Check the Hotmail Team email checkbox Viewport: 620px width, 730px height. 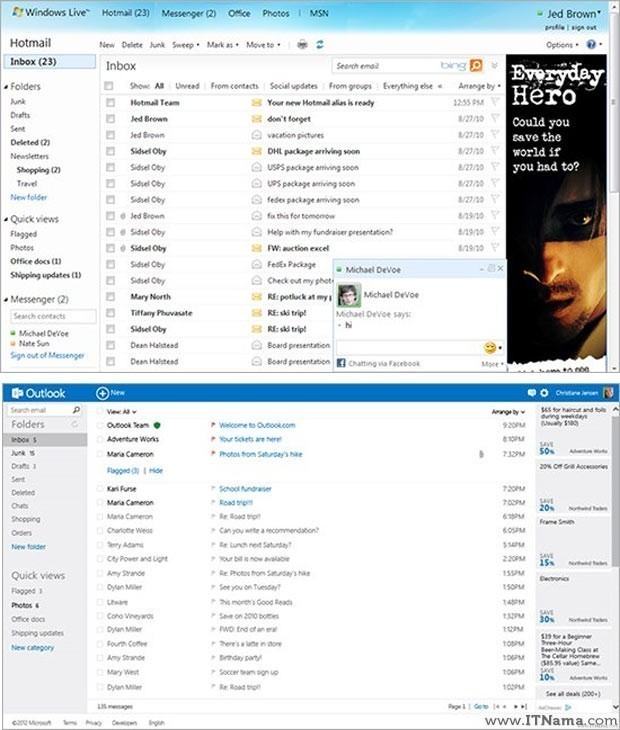click(110, 103)
